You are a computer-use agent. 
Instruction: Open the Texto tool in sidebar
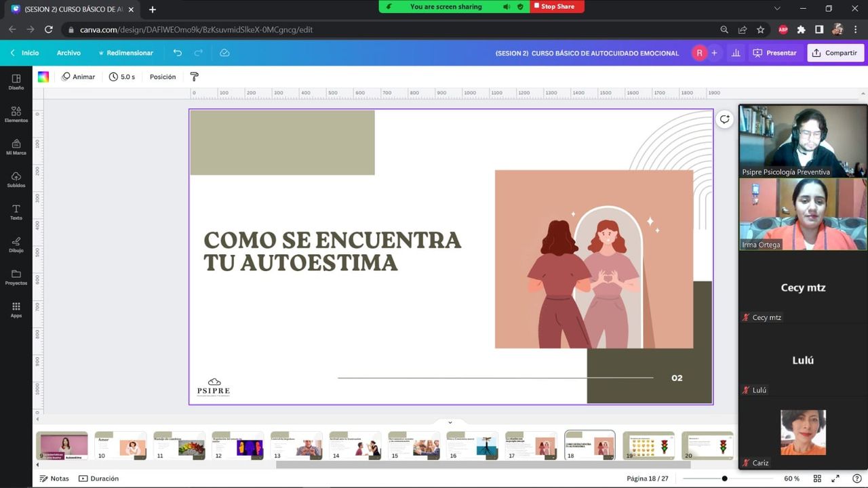click(16, 212)
